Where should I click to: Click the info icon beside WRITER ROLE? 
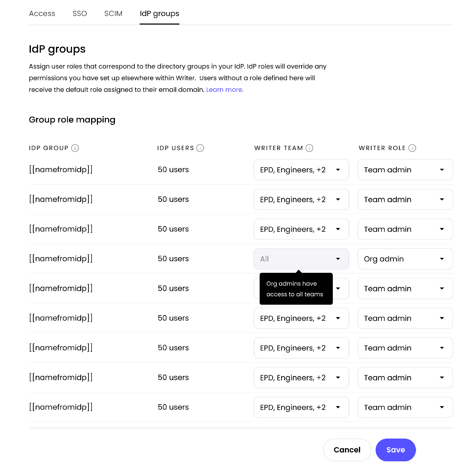412,148
